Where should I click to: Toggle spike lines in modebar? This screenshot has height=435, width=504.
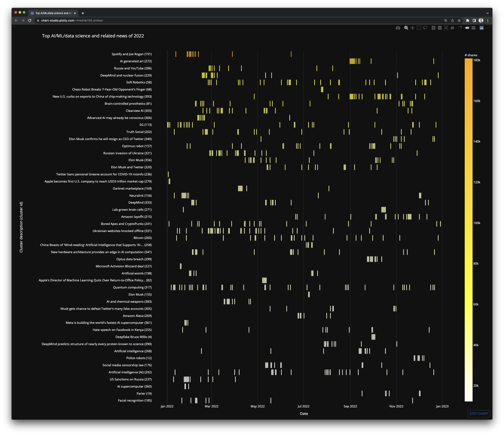point(460,28)
